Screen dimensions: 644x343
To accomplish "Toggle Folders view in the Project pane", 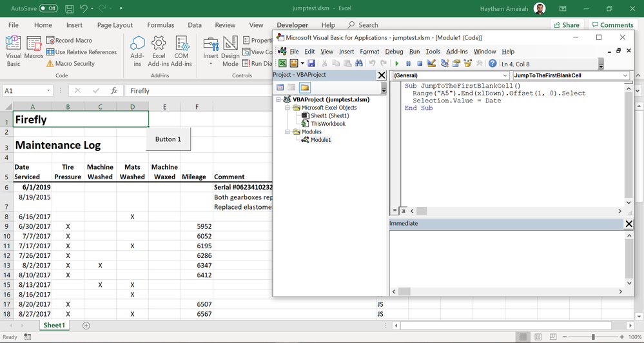I will click(x=304, y=88).
